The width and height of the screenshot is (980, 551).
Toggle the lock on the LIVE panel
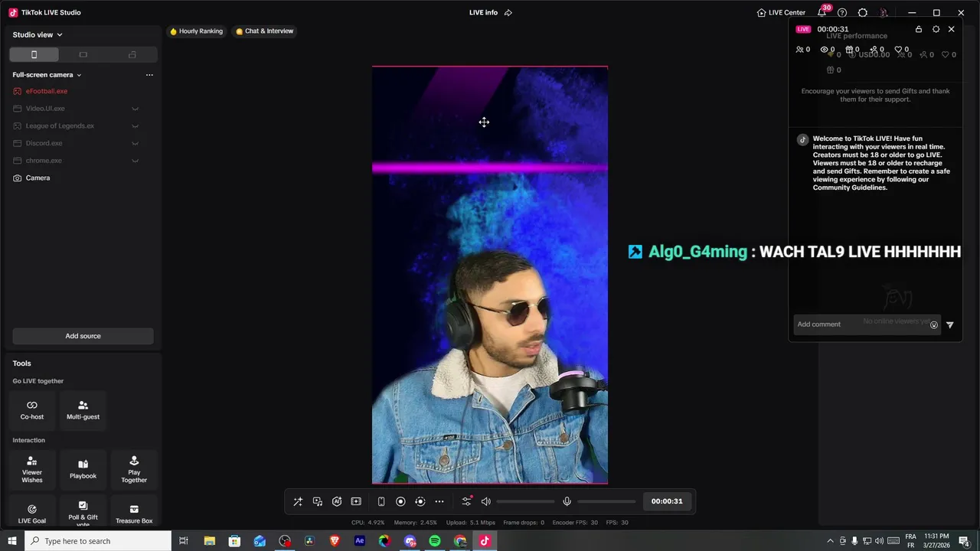tap(919, 29)
